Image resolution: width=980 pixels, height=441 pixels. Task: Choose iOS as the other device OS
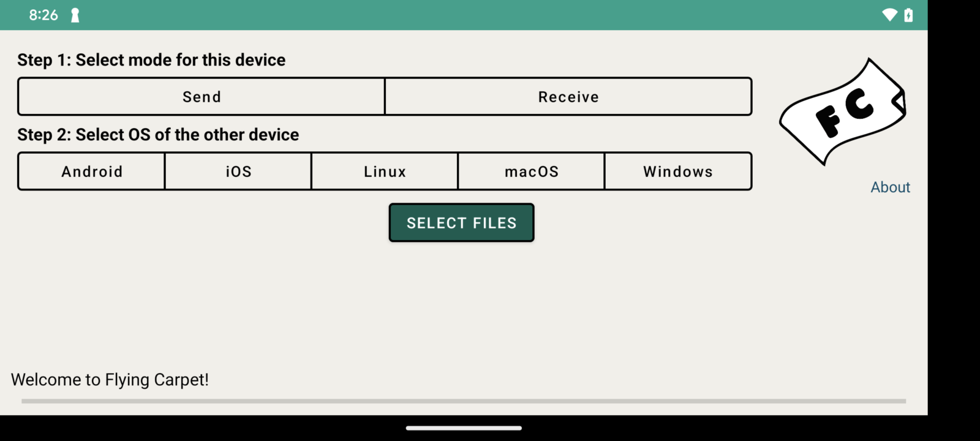pyautogui.click(x=238, y=171)
